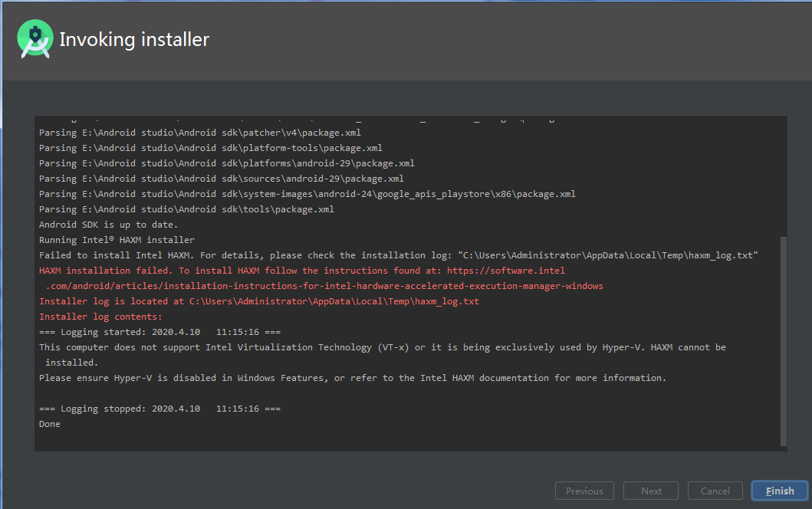Click the Finish button
Viewport: 812px width, 509px height.
[x=779, y=491]
